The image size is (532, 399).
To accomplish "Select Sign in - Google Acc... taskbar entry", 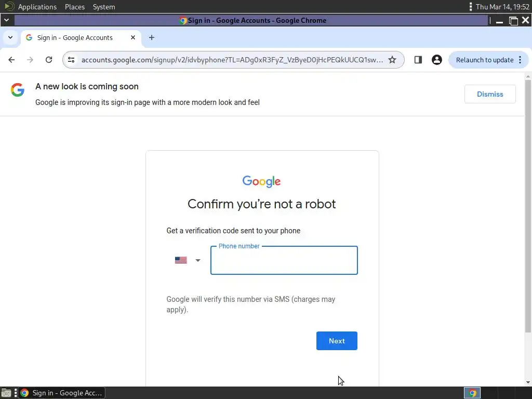I will click(x=62, y=393).
